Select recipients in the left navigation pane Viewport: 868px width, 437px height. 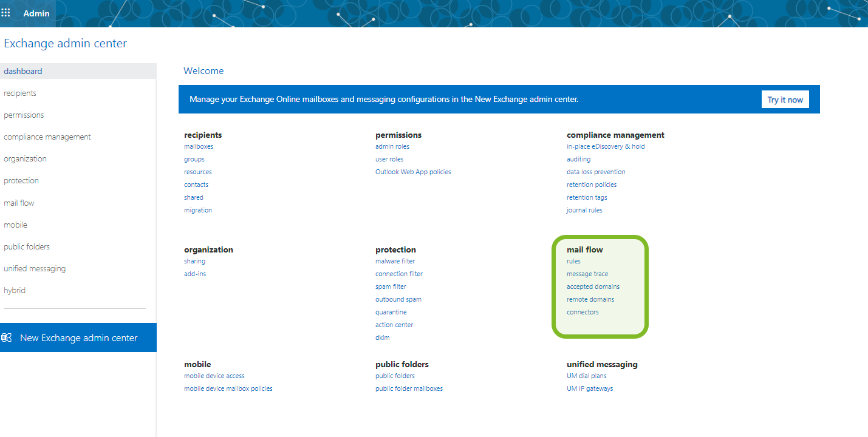19,93
